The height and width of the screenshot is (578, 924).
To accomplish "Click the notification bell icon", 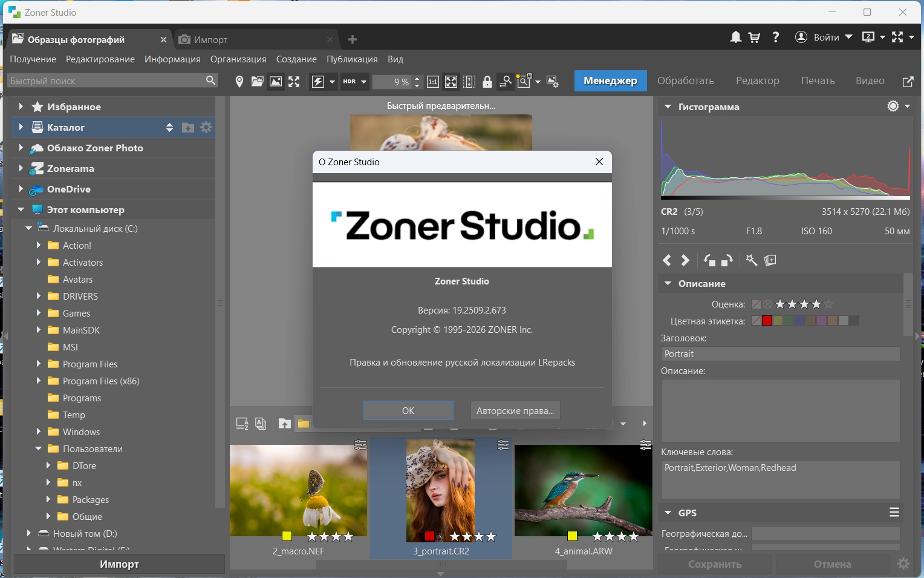I will [735, 38].
